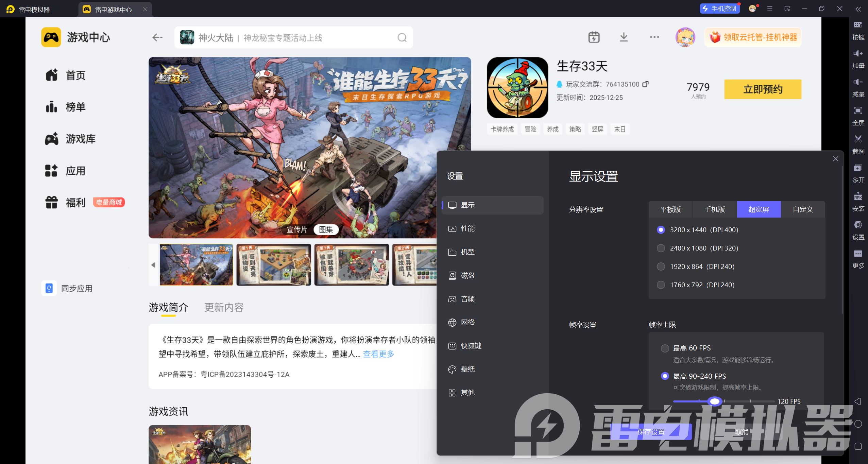Click the volume up (加量) icon
Image resolution: width=868 pixels, height=464 pixels.
pos(858,53)
